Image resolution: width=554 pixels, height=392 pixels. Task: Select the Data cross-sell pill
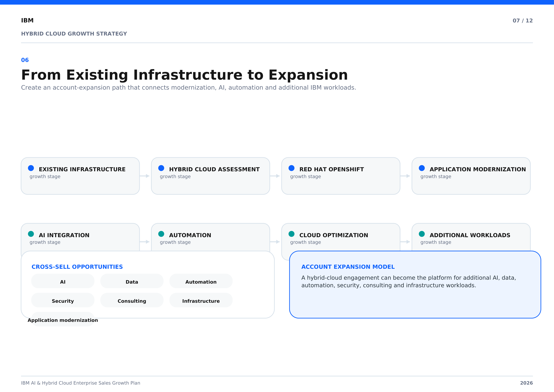coord(132,281)
